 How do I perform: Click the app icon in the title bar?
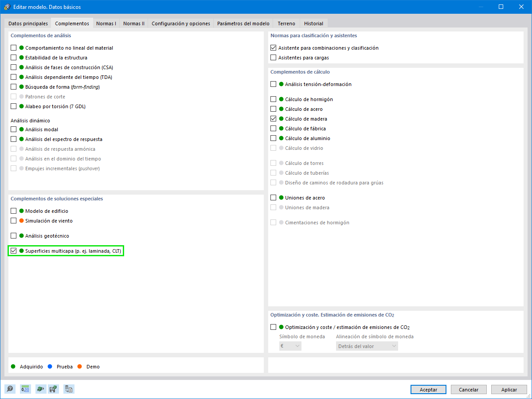tap(7, 7)
